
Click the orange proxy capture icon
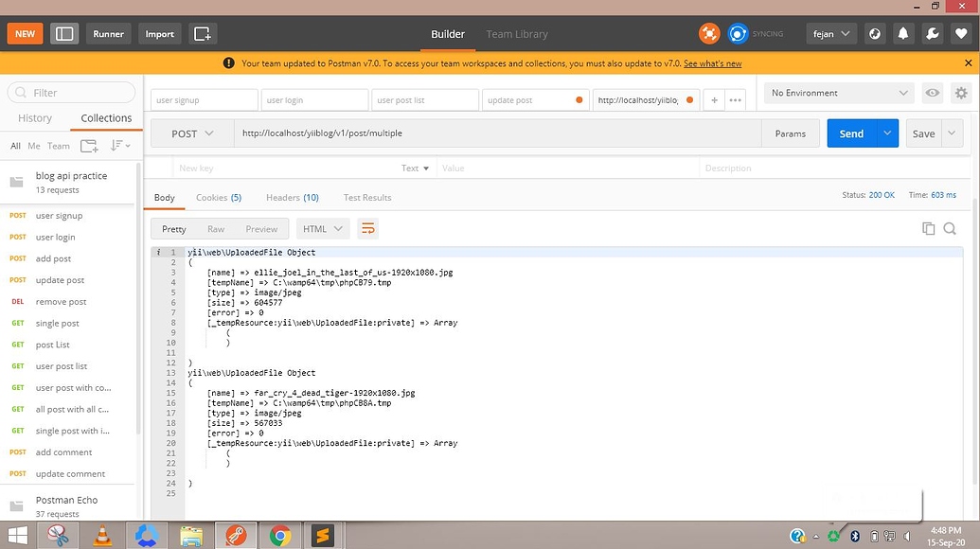pos(708,32)
